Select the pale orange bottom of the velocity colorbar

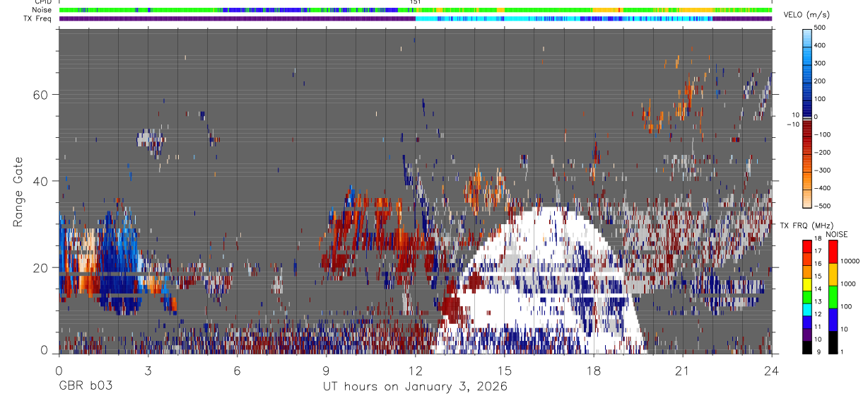[807, 198]
